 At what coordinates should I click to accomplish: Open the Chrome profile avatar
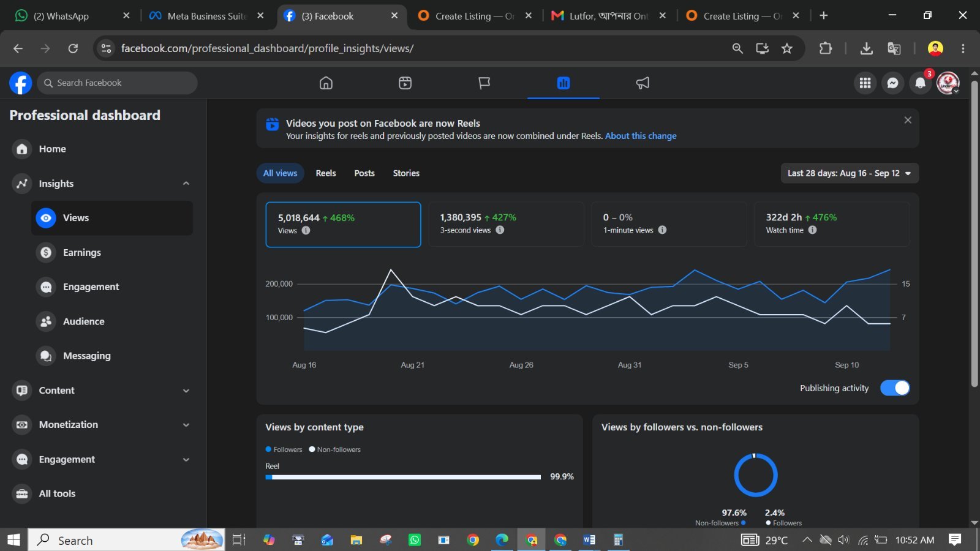click(x=935, y=48)
